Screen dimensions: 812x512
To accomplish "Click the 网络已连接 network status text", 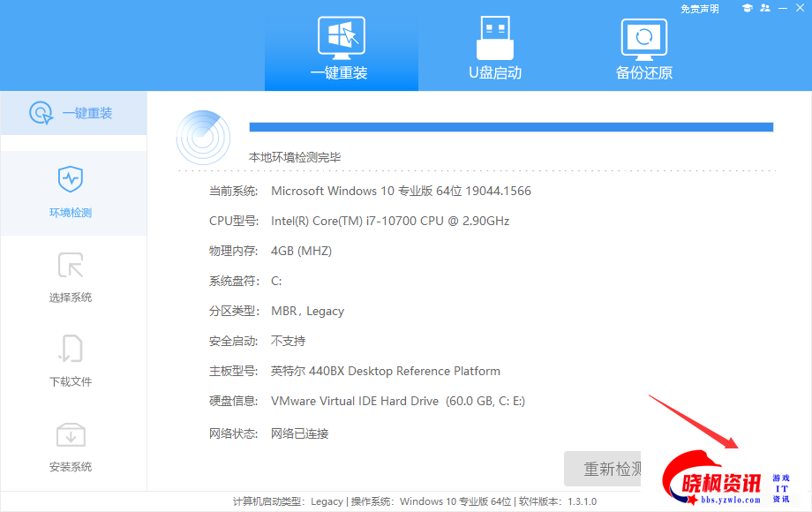I will click(x=299, y=433).
